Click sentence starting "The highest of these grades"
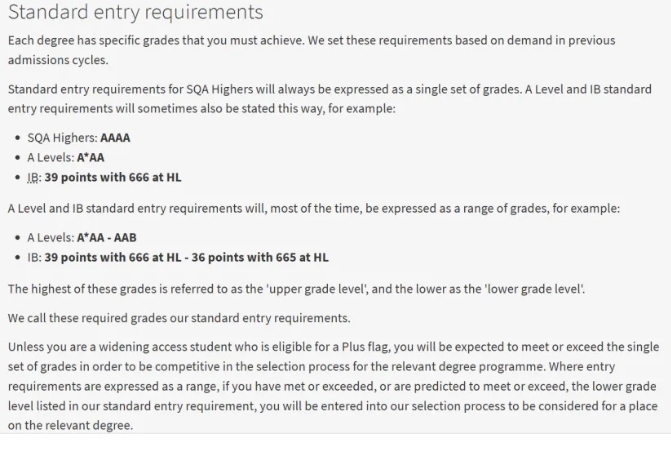 297,289
